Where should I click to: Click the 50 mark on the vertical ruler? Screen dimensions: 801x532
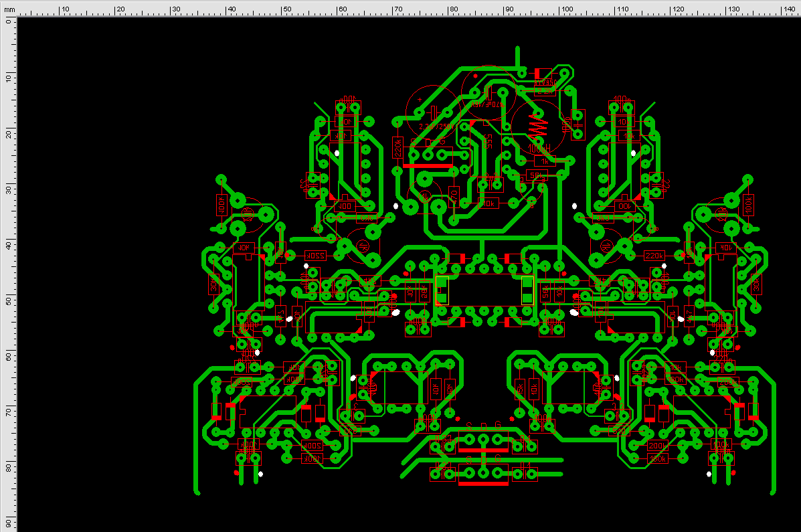[8, 300]
